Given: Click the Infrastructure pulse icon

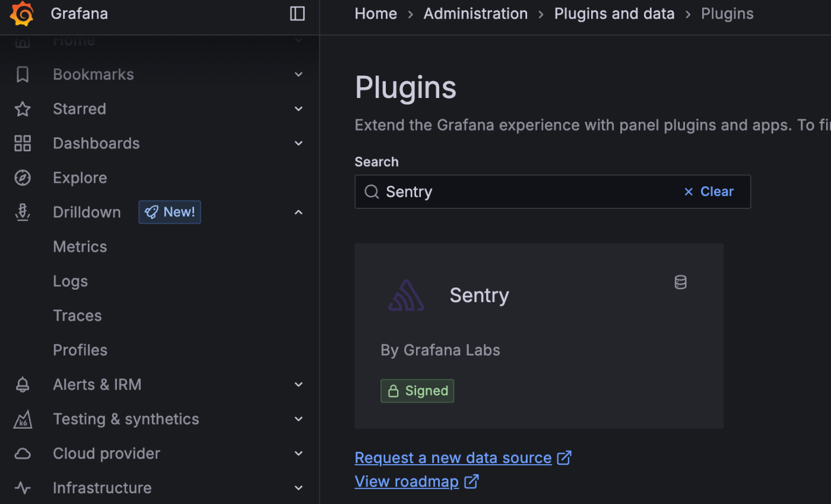Looking at the screenshot, I should tap(23, 488).
